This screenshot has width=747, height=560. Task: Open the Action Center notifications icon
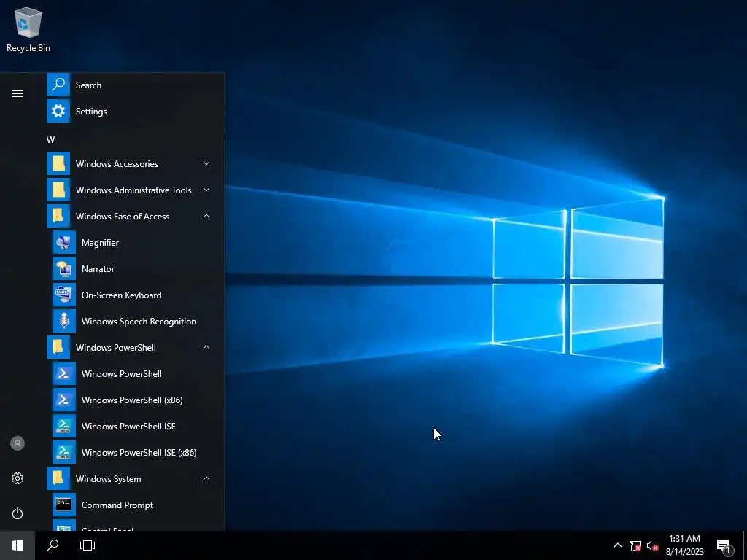tap(724, 546)
